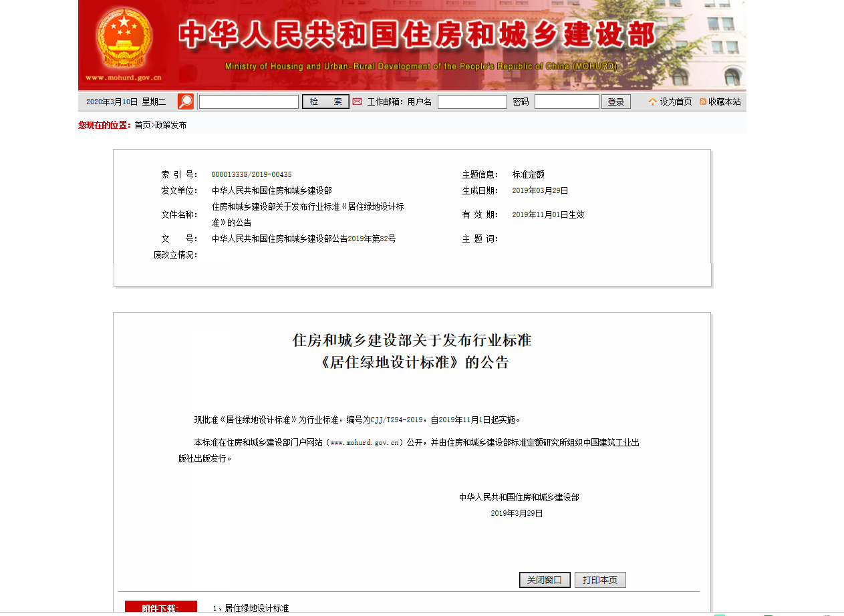This screenshot has width=844, height=616.
Task: Click the red envelope work mailbox icon
Action: [358, 102]
